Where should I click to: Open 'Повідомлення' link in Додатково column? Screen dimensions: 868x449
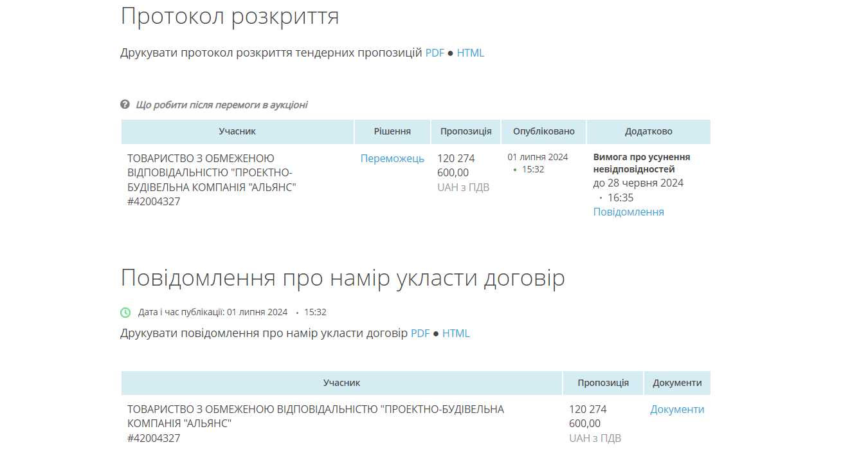pyautogui.click(x=628, y=212)
